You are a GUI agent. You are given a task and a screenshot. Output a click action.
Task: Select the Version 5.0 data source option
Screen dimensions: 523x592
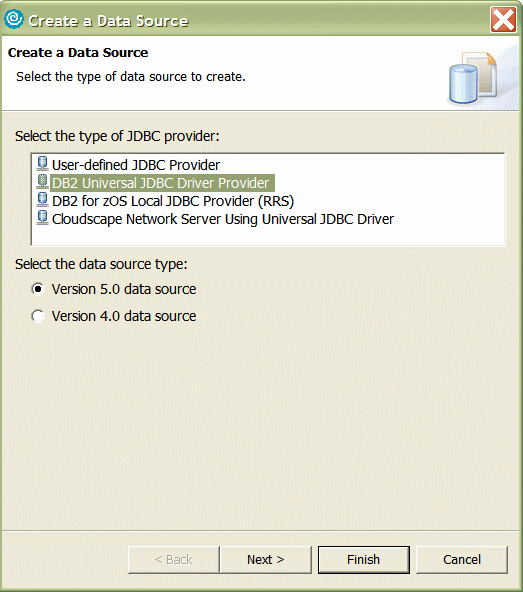pyautogui.click(x=38, y=289)
